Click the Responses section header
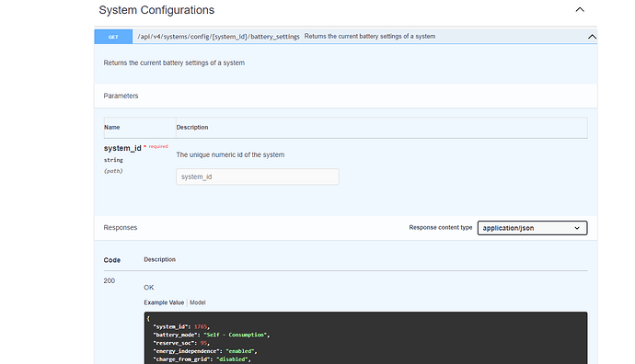The width and height of the screenshot is (635, 364). point(121,228)
